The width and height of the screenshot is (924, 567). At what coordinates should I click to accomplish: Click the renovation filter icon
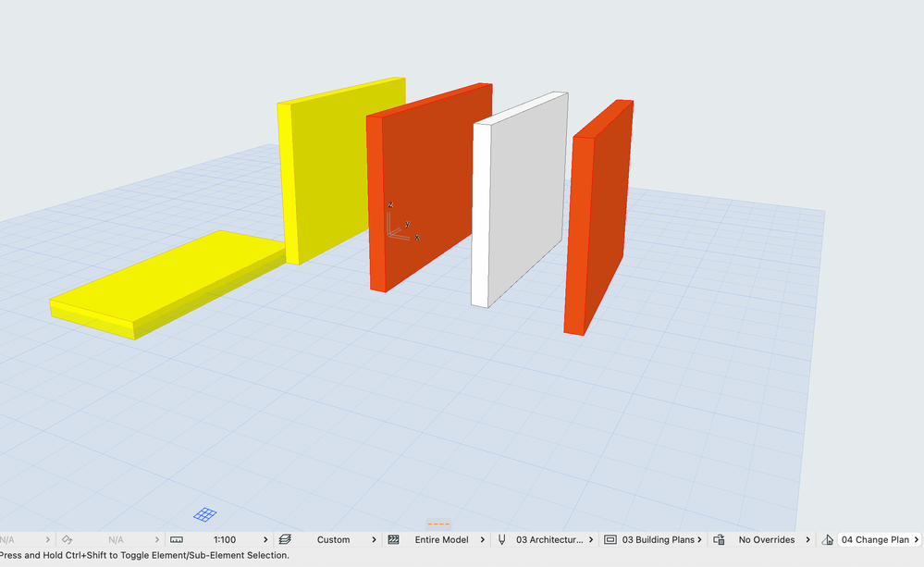[828, 539]
